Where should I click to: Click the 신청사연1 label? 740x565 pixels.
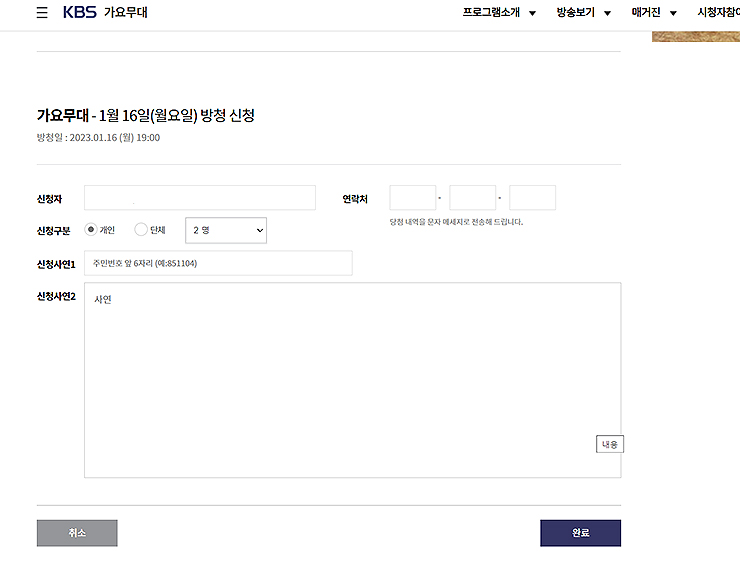[x=56, y=264]
